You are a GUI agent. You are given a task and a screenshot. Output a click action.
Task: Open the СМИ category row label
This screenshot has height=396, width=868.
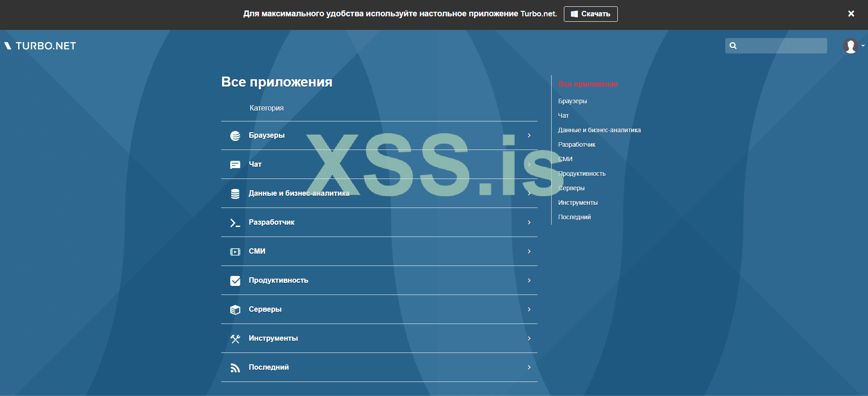coord(257,251)
